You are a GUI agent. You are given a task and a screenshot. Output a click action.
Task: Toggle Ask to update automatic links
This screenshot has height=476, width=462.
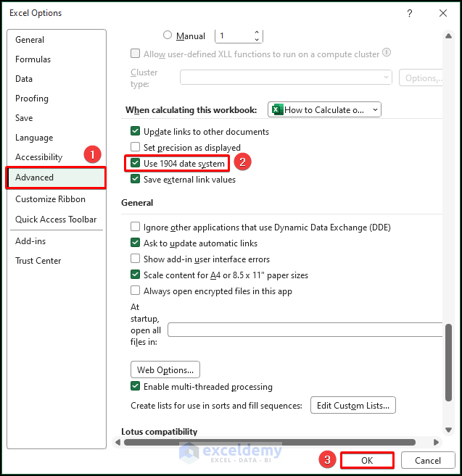(x=135, y=243)
